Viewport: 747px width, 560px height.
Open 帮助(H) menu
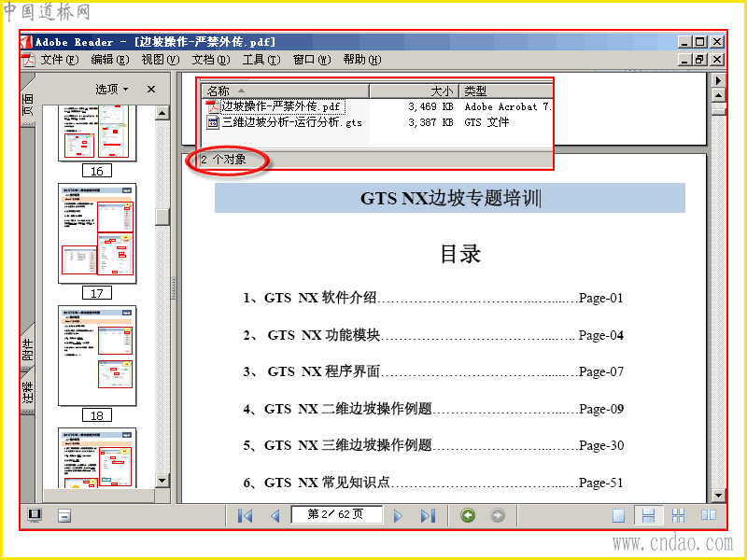[x=362, y=60]
